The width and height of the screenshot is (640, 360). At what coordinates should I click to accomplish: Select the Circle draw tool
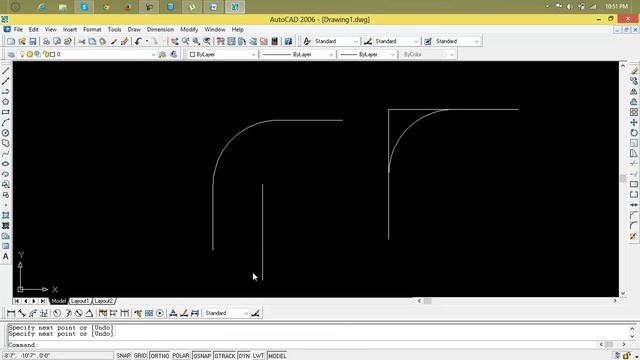(6, 133)
